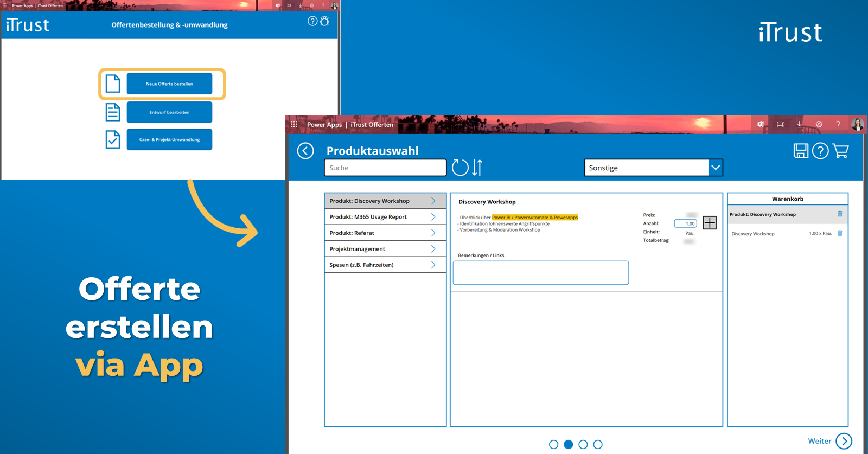
Task: Remove the Discovery Workshop 1,00 x Pau. line
Action: 840,233
